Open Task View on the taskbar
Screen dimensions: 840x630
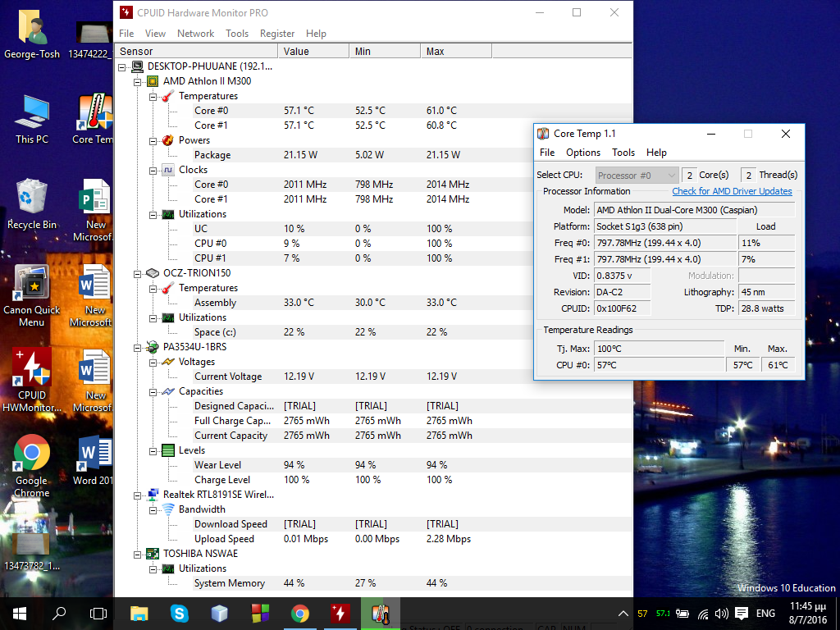(98, 614)
